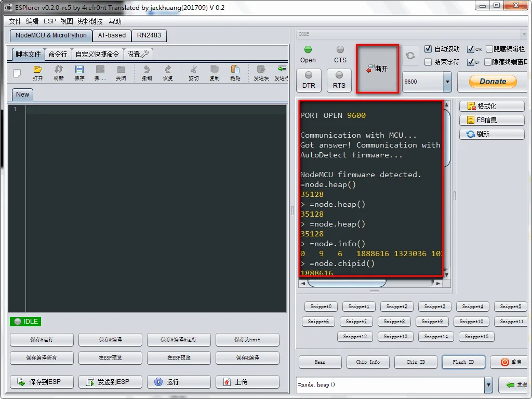This screenshot has width=532, height=399.
Task: Click the serial port rescan arrows icon
Action: click(x=410, y=56)
